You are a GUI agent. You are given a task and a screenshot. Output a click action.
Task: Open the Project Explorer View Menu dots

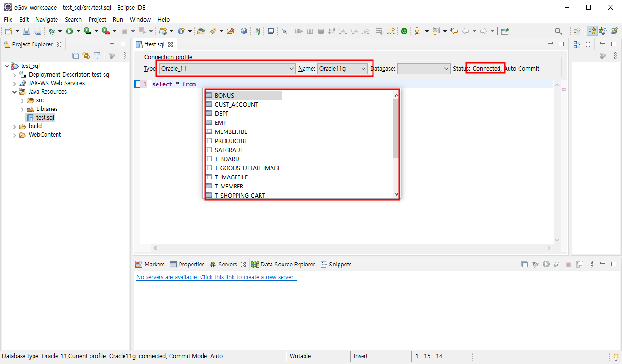pos(124,55)
